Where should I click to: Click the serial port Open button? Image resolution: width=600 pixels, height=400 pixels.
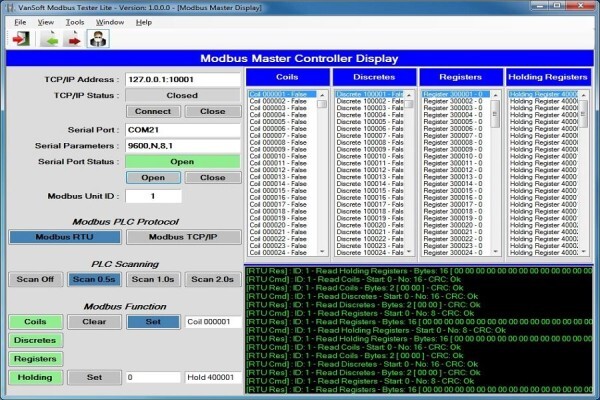(x=153, y=178)
